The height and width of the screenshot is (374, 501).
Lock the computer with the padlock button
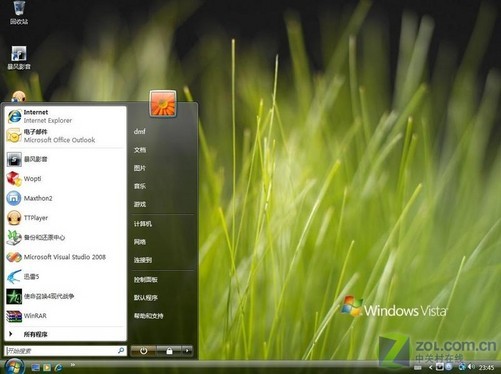(x=169, y=351)
